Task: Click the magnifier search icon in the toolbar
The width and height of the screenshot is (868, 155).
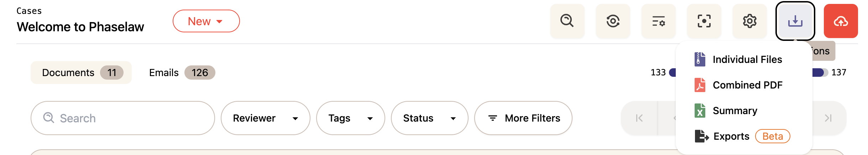Action: pos(567,21)
